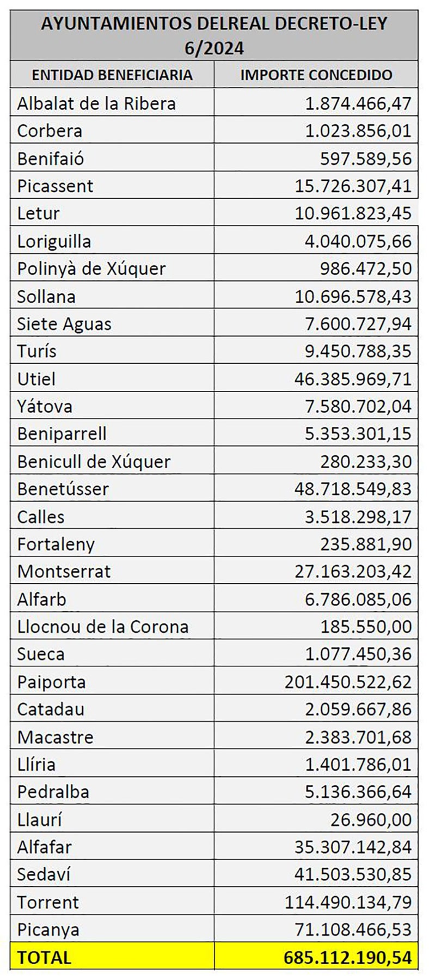Click the ENTIDAD BENEFICIARIA column header
429x980 pixels.
tap(112, 75)
